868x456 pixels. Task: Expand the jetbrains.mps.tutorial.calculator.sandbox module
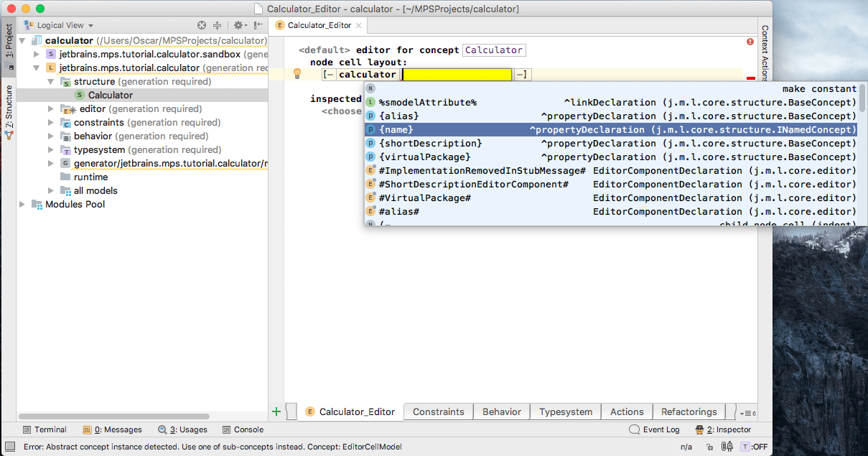pos(37,55)
